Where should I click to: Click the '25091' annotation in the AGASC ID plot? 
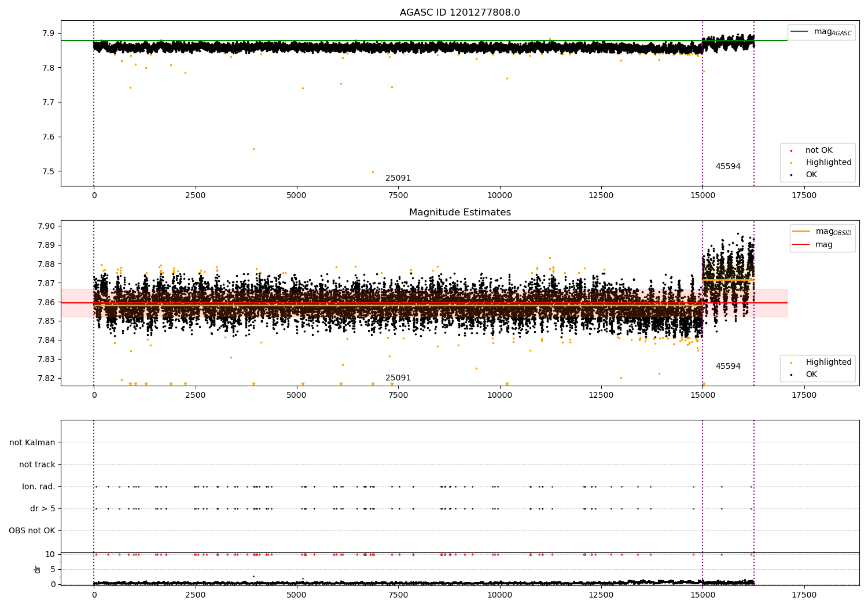pyautogui.click(x=398, y=178)
